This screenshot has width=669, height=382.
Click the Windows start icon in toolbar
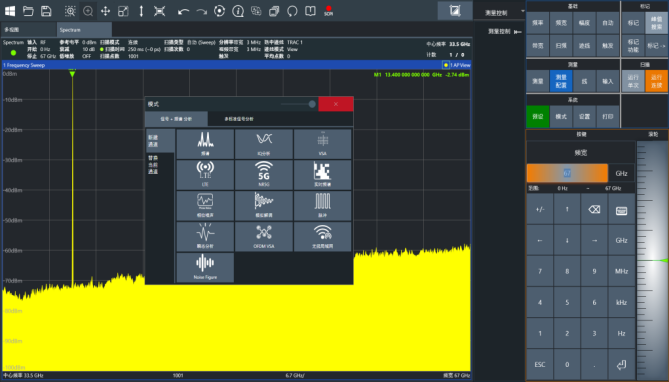pyautogui.click(x=10, y=11)
